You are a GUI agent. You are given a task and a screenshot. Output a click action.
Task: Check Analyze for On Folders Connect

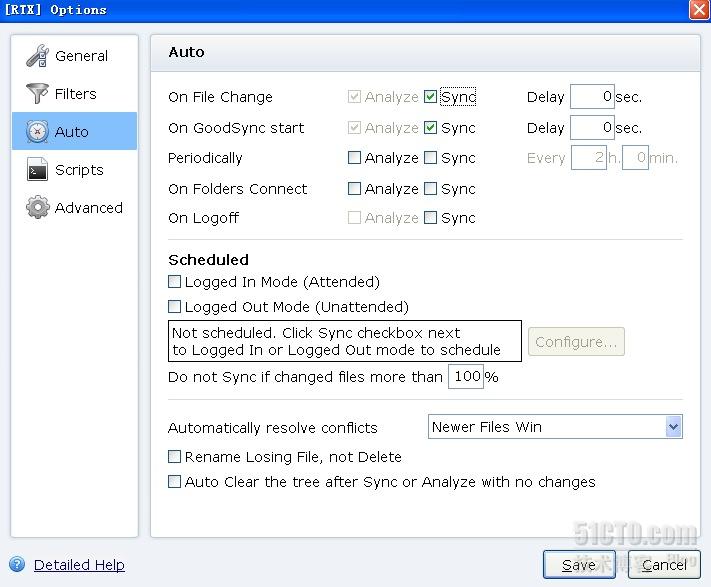point(354,189)
